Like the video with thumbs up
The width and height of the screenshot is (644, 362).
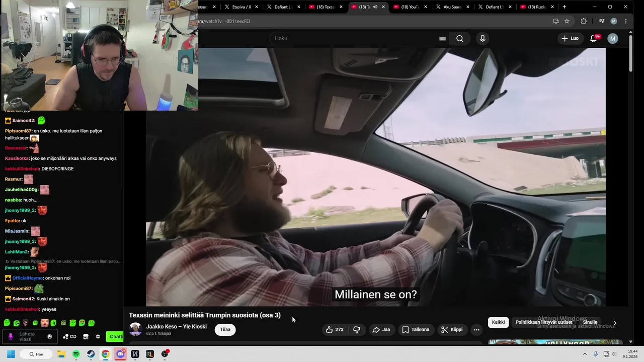335,330
